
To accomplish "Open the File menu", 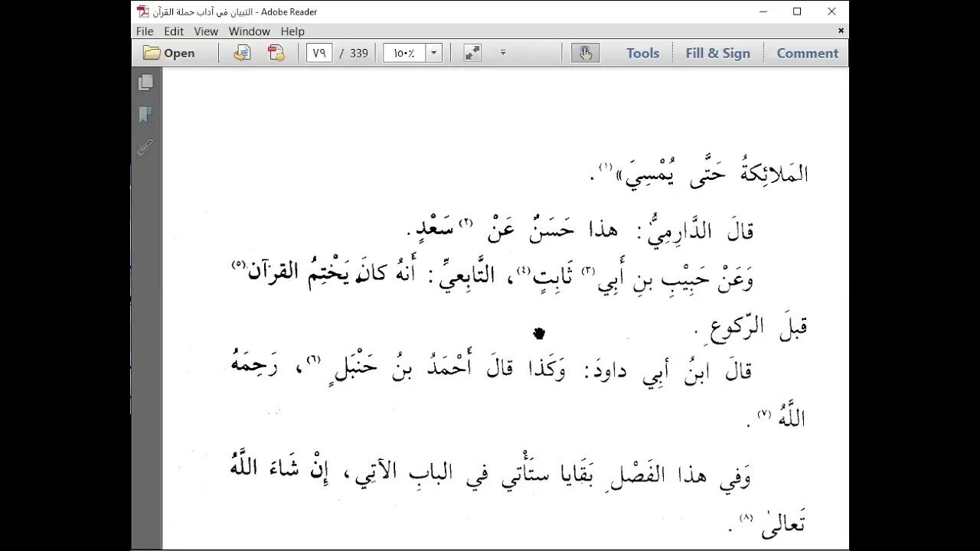I will pyautogui.click(x=145, y=31).
